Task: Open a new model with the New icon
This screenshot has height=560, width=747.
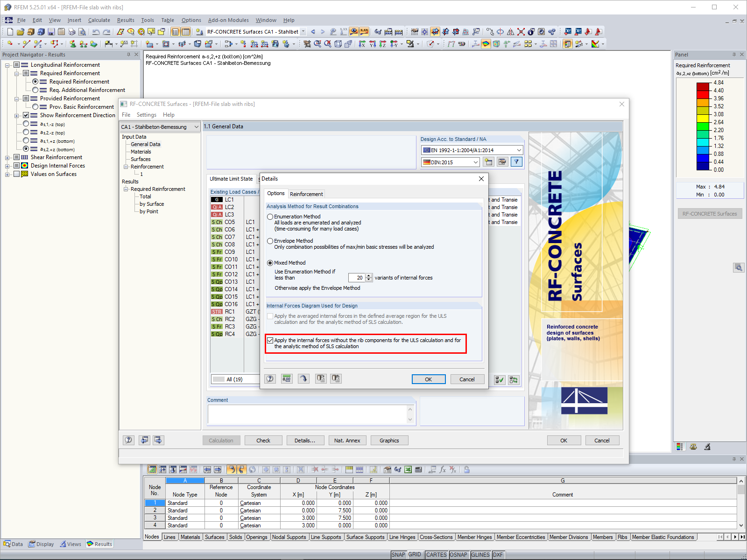Action: click(x=9, y=32)
